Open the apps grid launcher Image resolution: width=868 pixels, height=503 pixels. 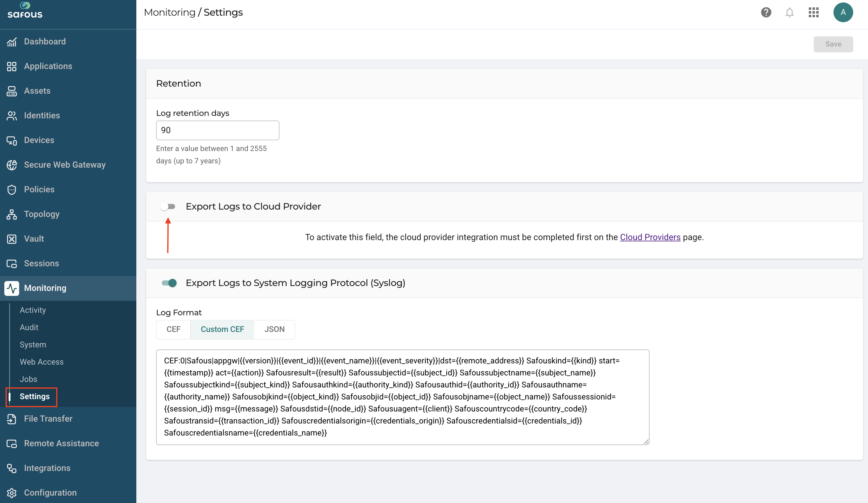(813, 12)
